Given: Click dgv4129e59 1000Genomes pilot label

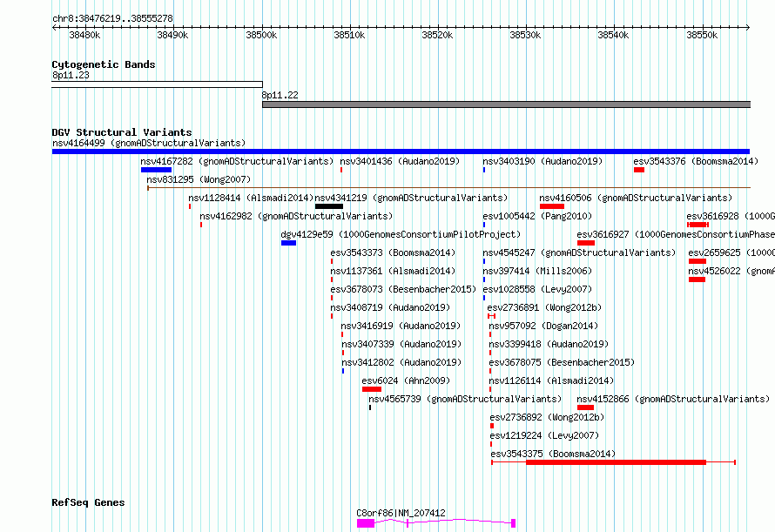Looking at the screenshot, I should [401, 234].
